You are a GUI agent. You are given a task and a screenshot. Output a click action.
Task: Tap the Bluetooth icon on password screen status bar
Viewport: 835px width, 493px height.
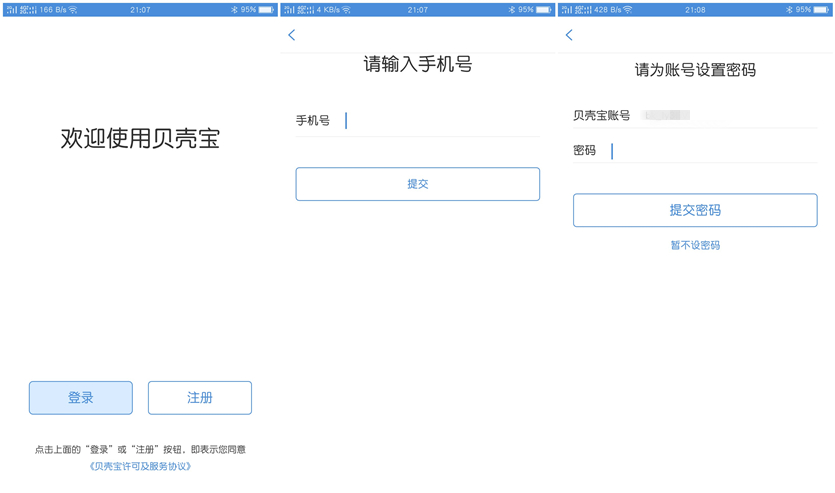789,10
